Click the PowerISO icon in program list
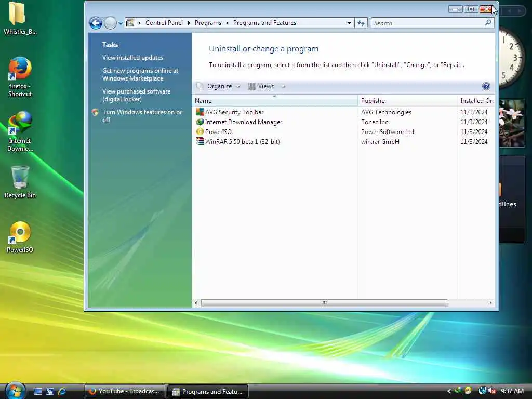 pyautogui.click(x=200, y=131)
